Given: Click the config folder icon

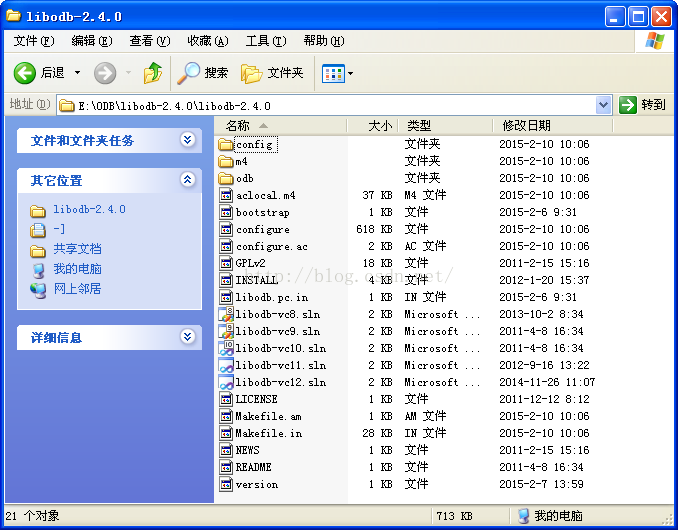Looking at the screenshot, I should coord(226,144).
